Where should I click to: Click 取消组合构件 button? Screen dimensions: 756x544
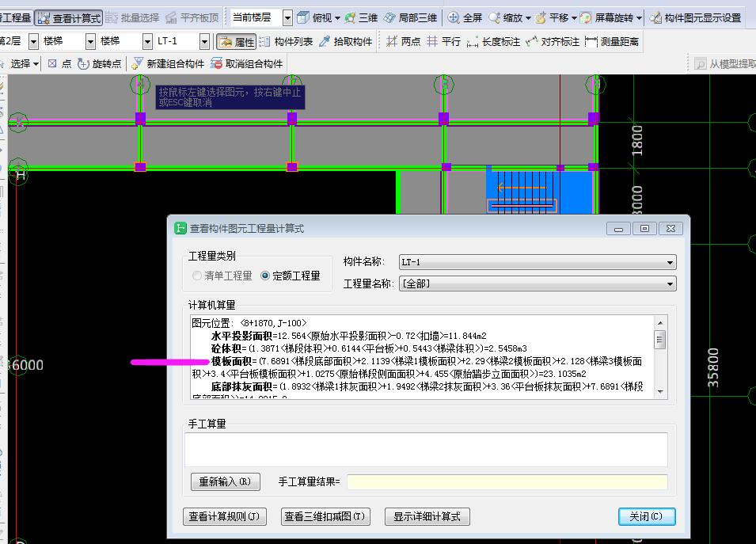click(x=246, y=63)
